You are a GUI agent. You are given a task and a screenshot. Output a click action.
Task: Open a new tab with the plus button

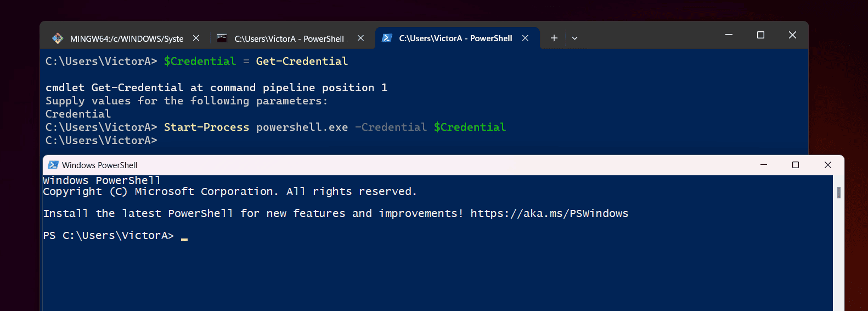click(x=554, y=38)
